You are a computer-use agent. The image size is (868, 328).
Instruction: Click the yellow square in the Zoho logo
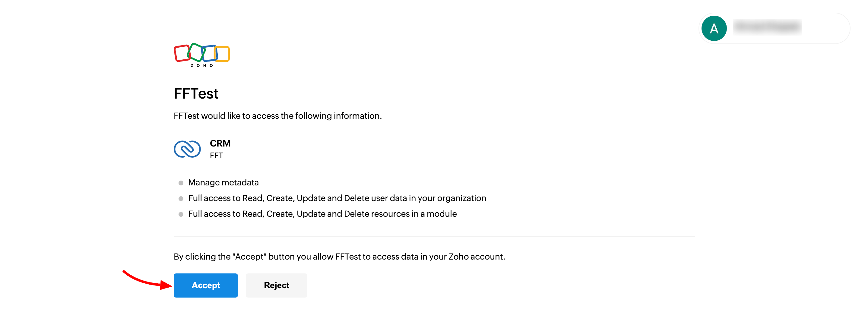[223, 54]
